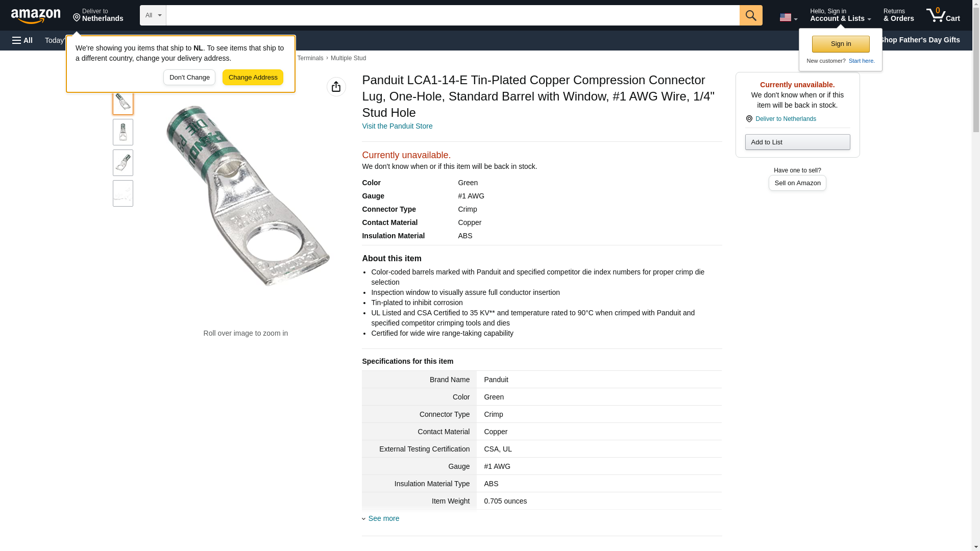This screenshot has height=551, width=980.
Task: Click the Don't Change button
Action: coord(189,78)
